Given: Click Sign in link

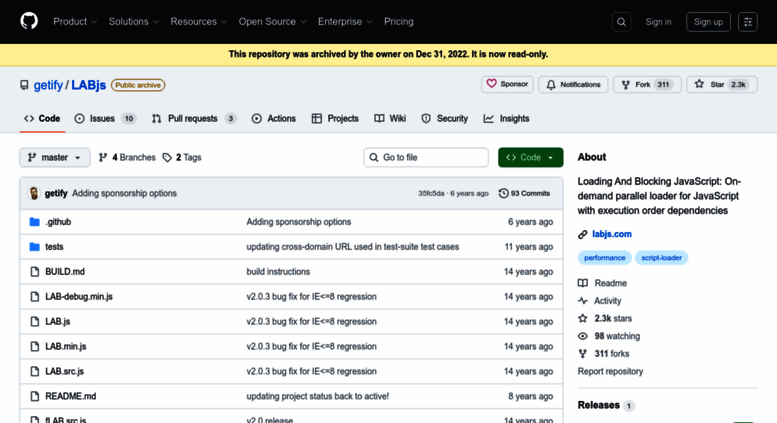Looking at the screenshot, I should [x=658, y=22].
